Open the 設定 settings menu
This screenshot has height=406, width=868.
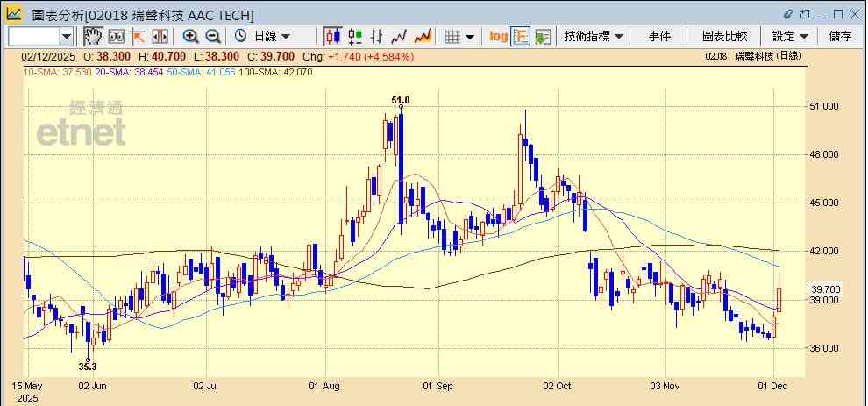[790, 36]
